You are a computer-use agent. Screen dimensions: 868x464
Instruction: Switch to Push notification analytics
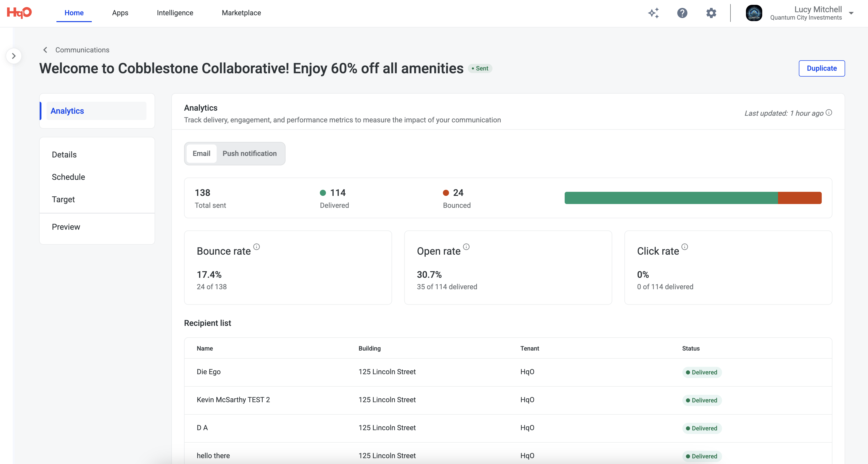(249, 153)
